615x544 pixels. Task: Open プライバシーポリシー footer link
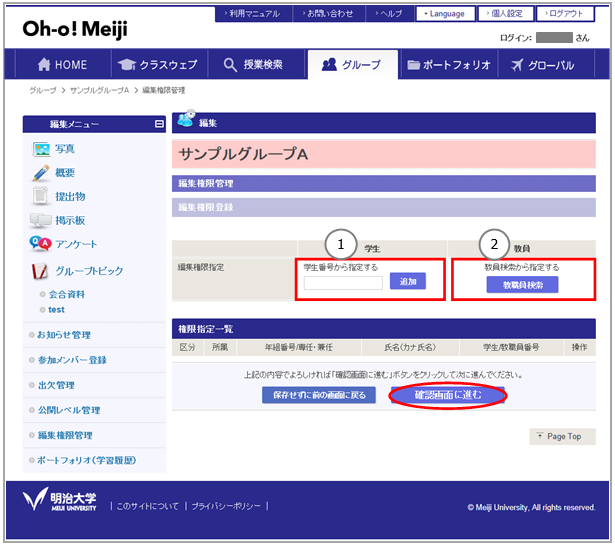pos(226,506)
